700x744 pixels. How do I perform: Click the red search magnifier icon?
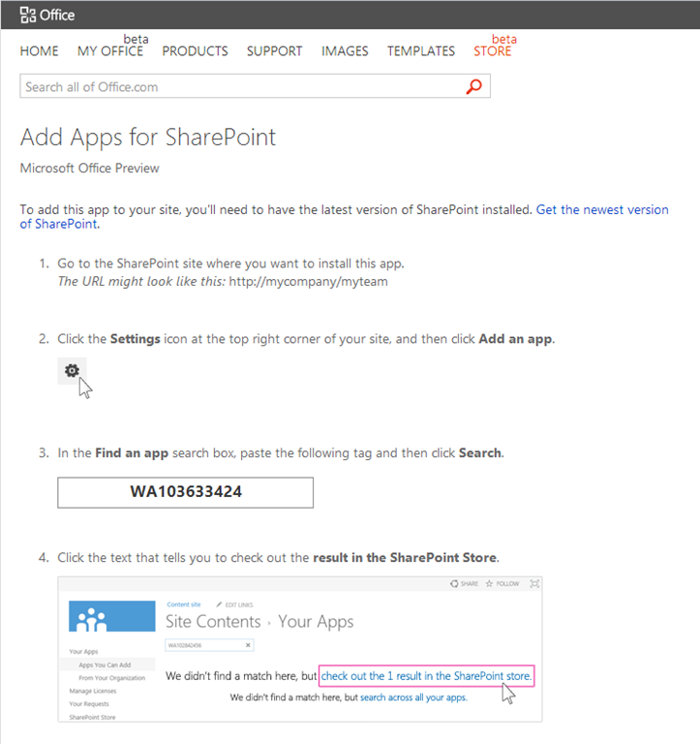[x=473, y=86]
